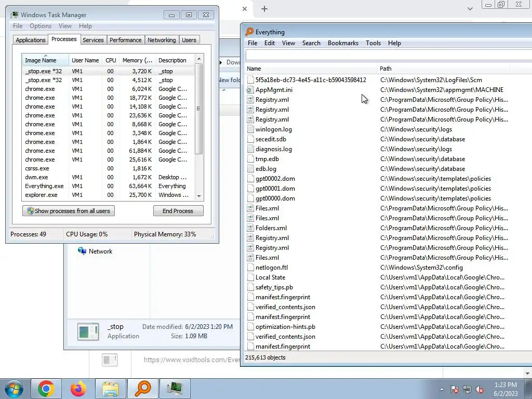The width and height of the screenshot is (532, 399).
Task: Click the network tray icon
Action: (467, 390)
